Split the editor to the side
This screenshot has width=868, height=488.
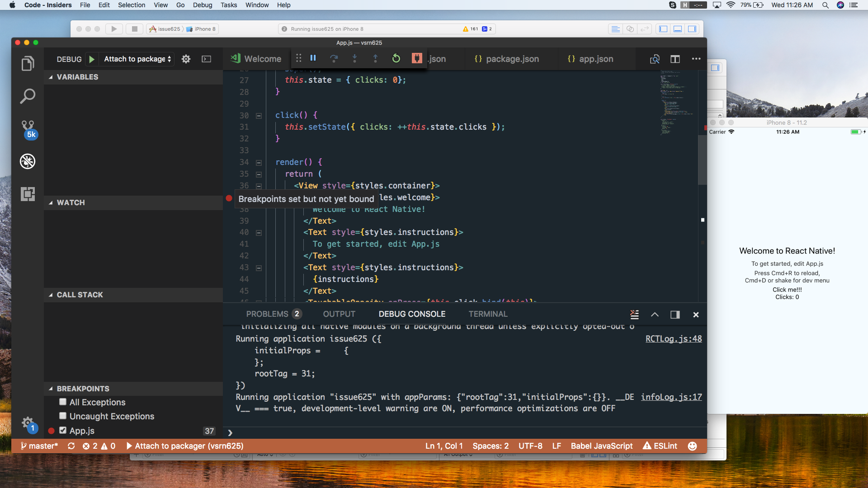tap(675, 59)
